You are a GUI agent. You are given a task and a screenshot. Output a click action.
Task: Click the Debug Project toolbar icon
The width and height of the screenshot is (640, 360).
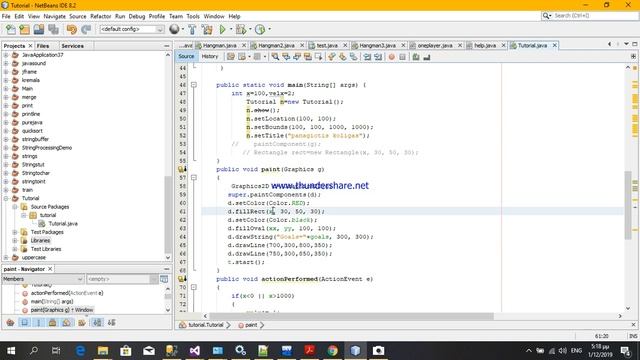pos(241,29)
